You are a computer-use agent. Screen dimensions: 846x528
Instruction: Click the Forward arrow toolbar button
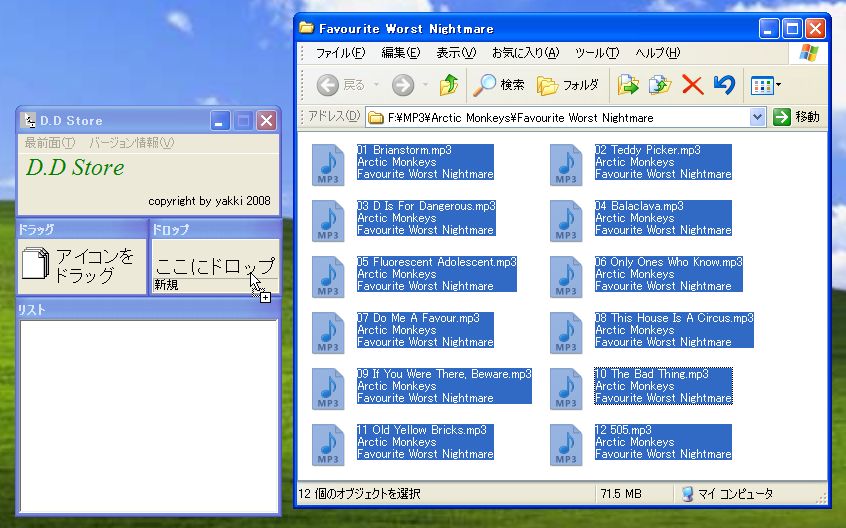402,85
